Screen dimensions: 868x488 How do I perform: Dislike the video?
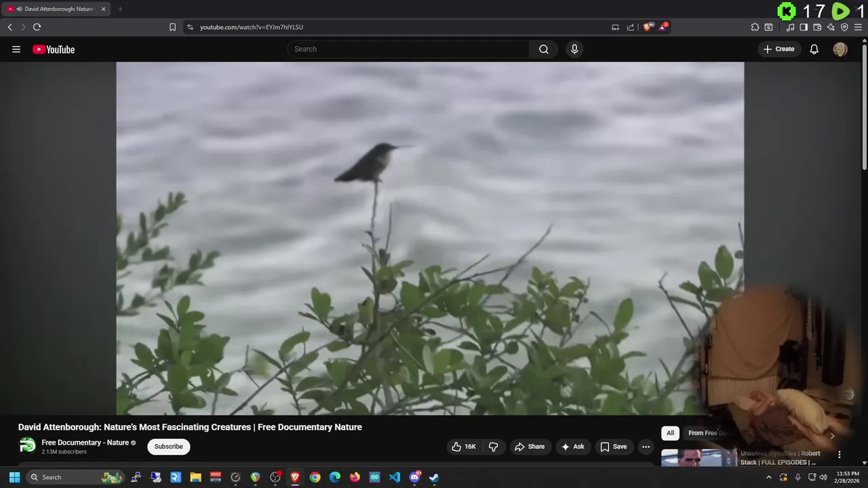tap(493, 447)
